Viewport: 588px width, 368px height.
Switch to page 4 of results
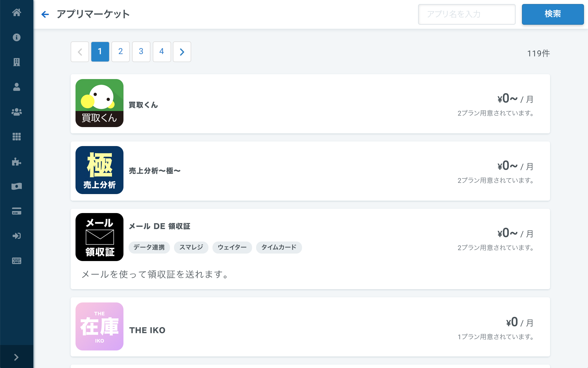[x=162, y=52]
